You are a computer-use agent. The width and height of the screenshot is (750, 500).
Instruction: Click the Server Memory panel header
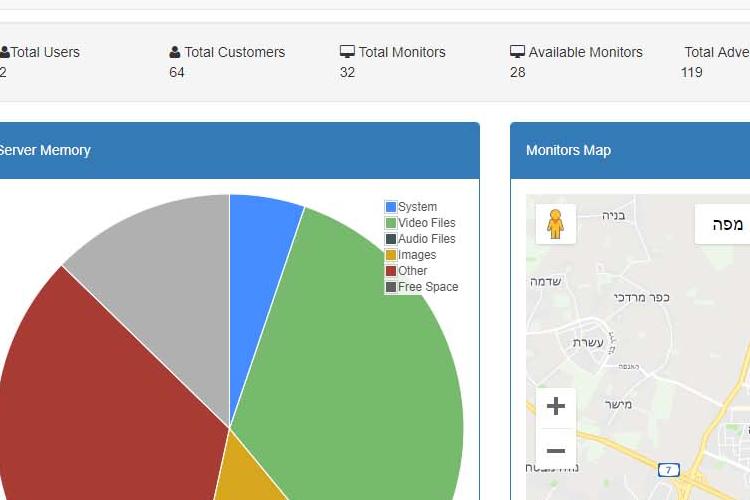[x=44, y=150]
